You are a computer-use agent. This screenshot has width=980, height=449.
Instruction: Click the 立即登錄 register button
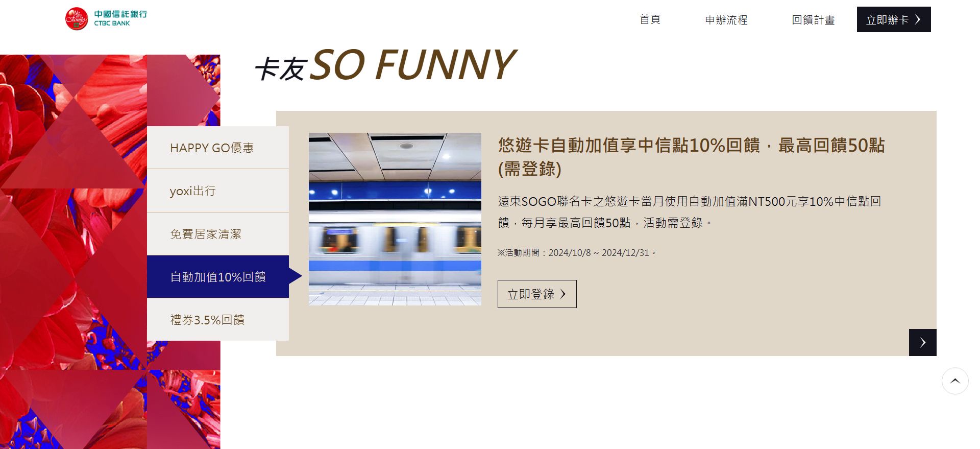(x=537, y=294)
